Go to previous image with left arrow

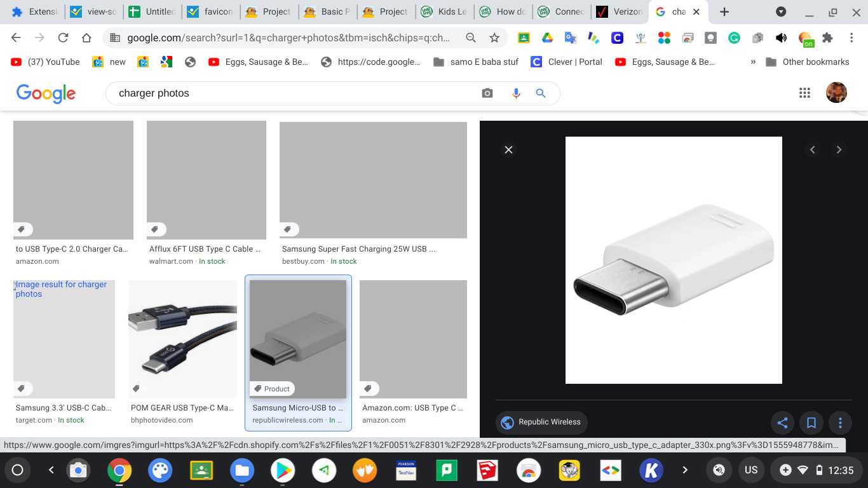pyautogui.click(x=813, y=149)
